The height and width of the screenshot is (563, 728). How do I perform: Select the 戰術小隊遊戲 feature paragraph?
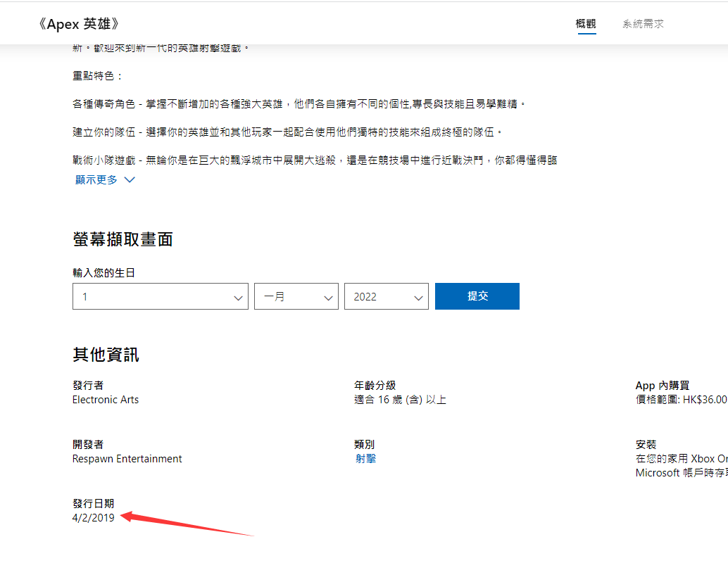coord(315,160)
